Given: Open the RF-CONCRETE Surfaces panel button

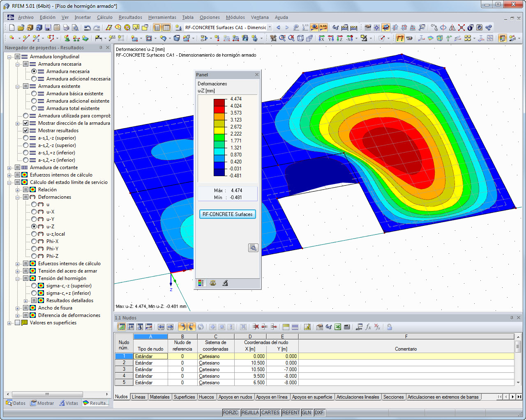Looking at the screenshot, I should click(x=227, y=214).
